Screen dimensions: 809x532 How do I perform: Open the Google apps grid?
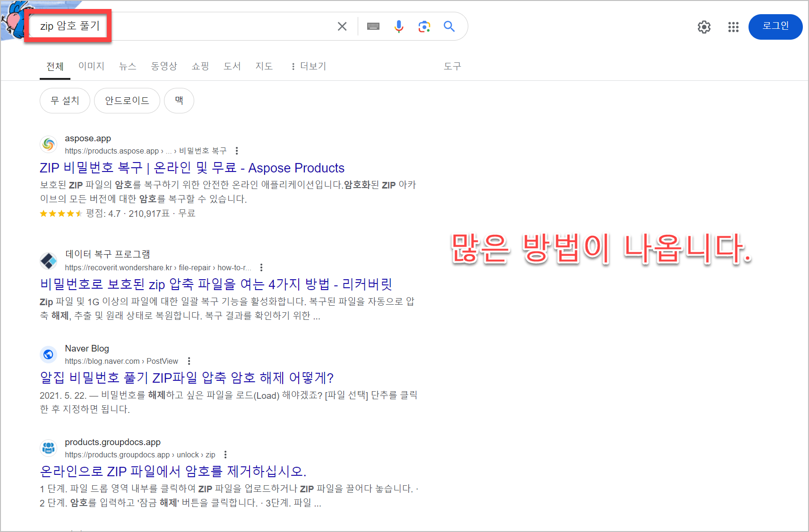coord(733,27)
